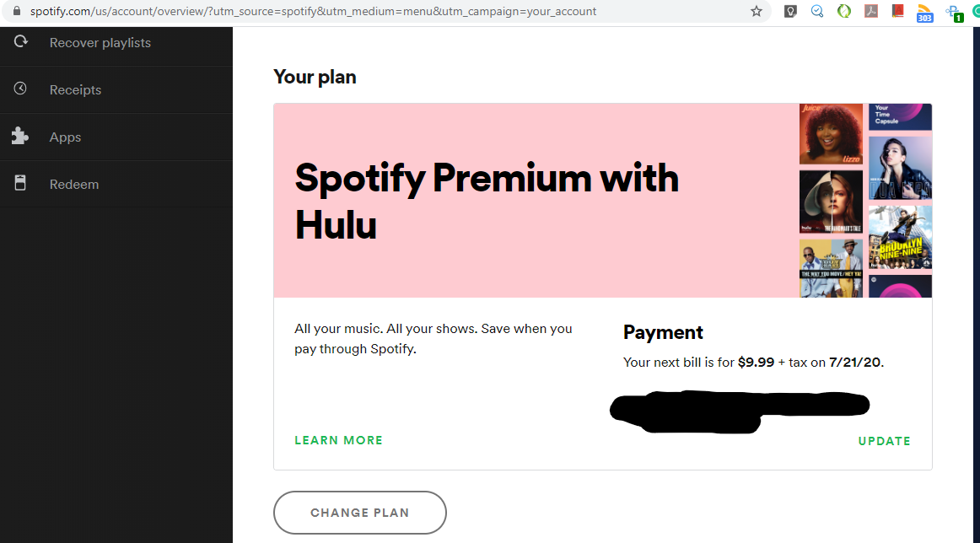Go to Receipts in the sidebar
The width and height of the screenshot is (980, 543).
(x=75, y=90)
